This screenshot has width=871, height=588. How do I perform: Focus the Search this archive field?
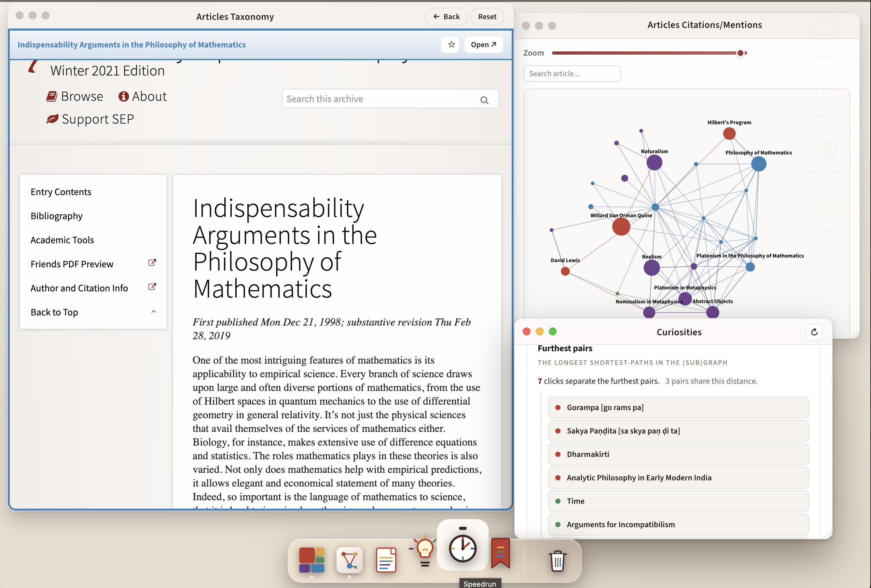click(x=390, y=99)
